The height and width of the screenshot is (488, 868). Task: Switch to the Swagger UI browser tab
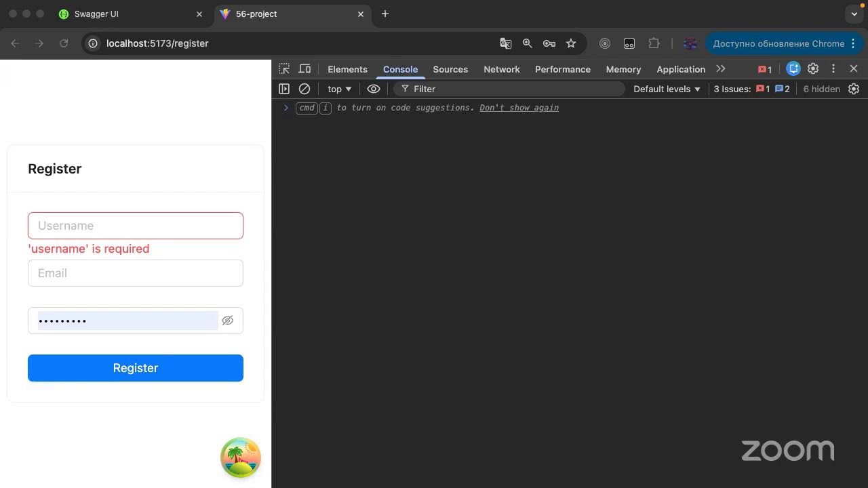coord(129,14)
